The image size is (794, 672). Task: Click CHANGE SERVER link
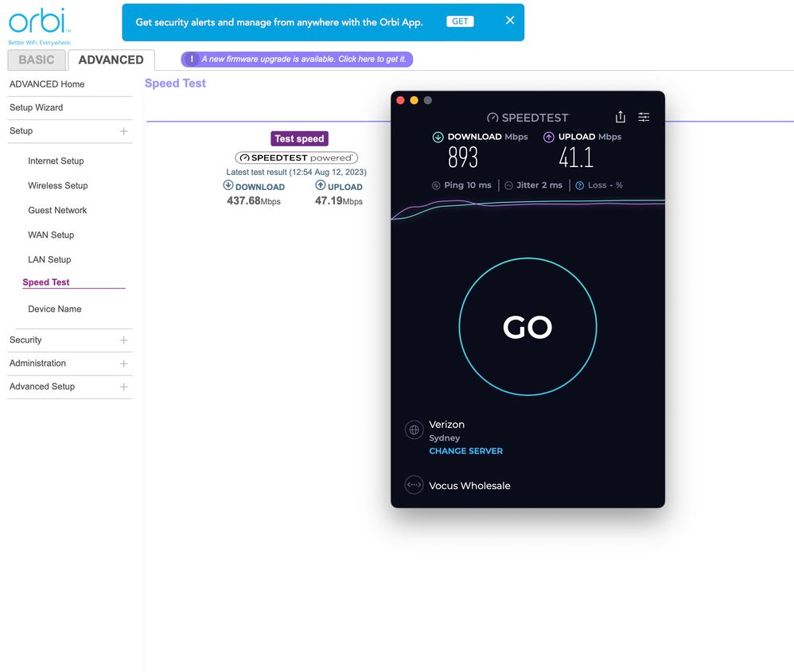466,451
